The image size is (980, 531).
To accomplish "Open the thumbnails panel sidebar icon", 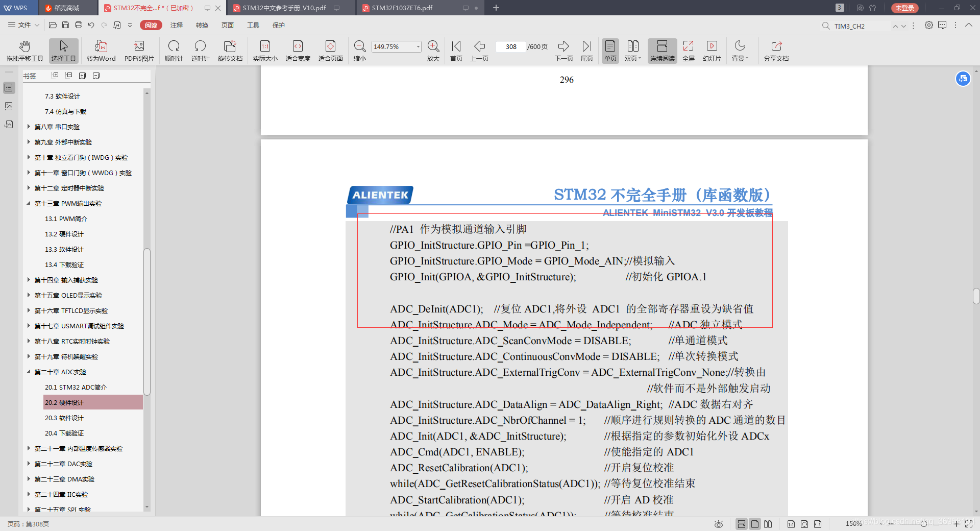I will [x=9, y=106].
